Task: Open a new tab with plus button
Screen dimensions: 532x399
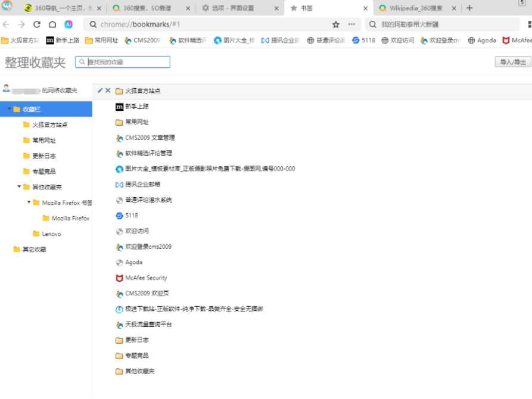Action: 469,8
